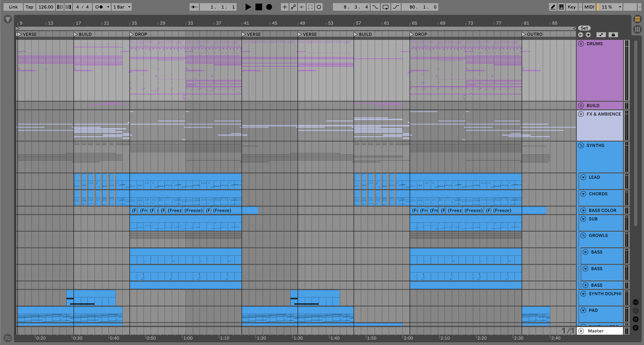Show Arrangement View with lines icon

(637, 19)
